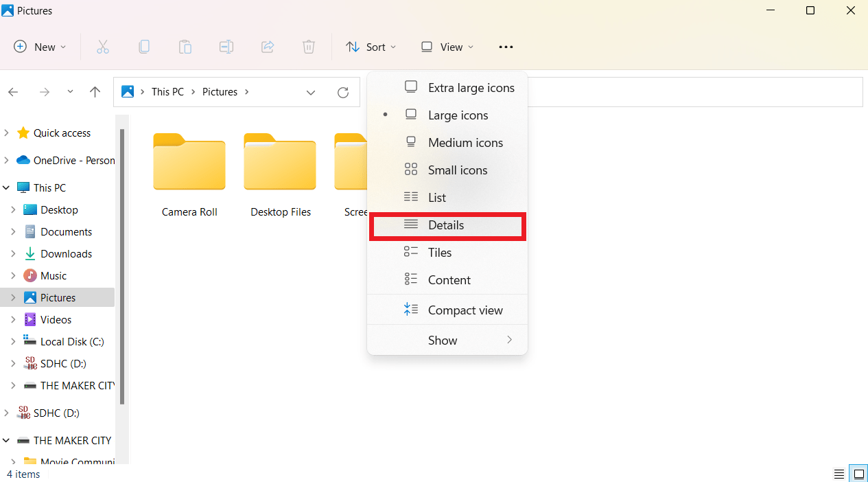868x482 pixels.
Task: Choose Details from the View menu
Action: coord(446,225)
